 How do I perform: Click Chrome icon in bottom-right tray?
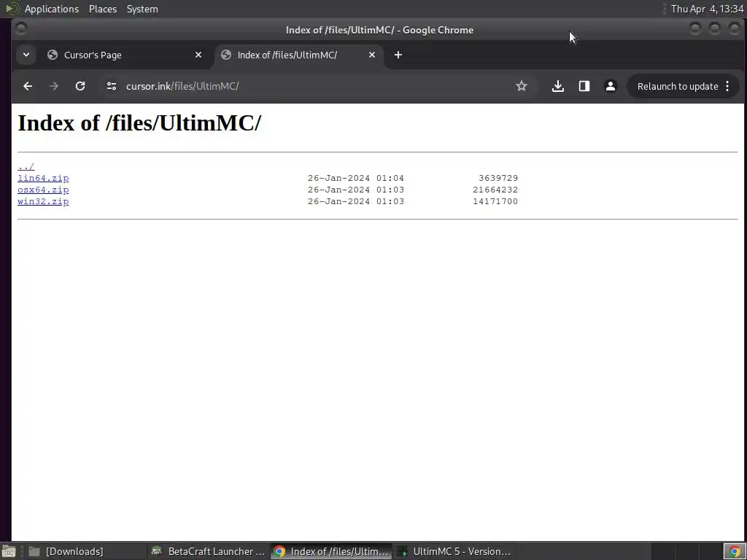[x=735, y=551]
